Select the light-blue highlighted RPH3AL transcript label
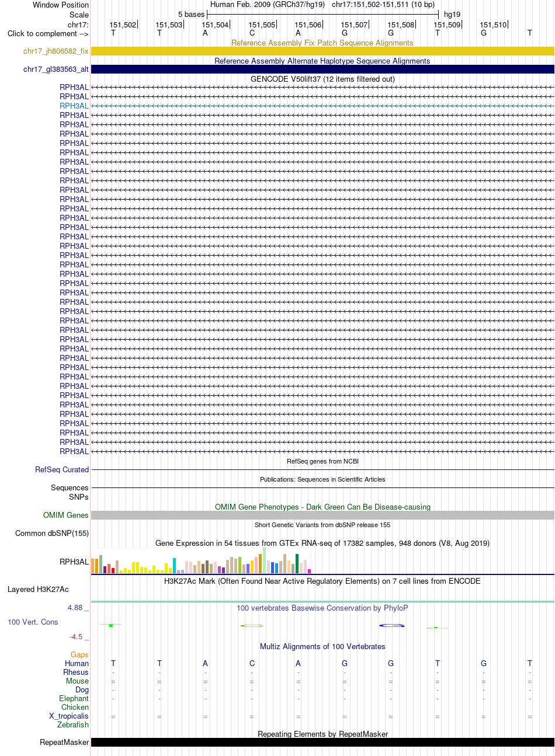Screen dimensions: 555x756 coord(74,106)
